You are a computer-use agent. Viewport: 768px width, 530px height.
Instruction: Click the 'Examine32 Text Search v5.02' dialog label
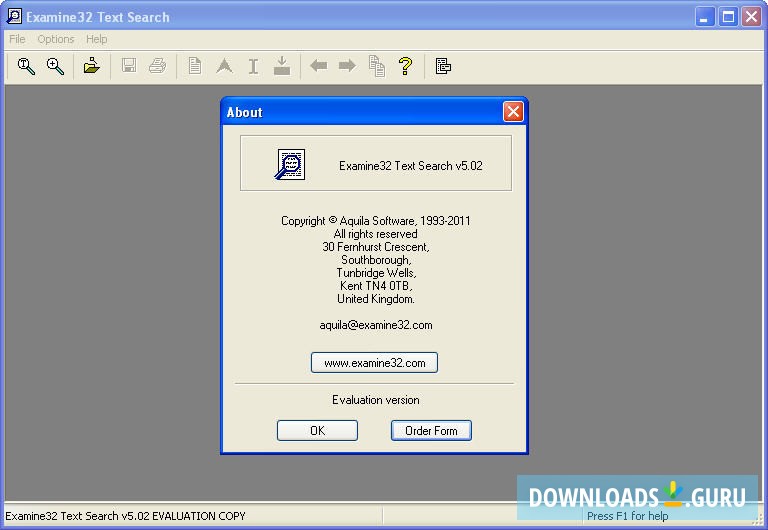[410, 166]
